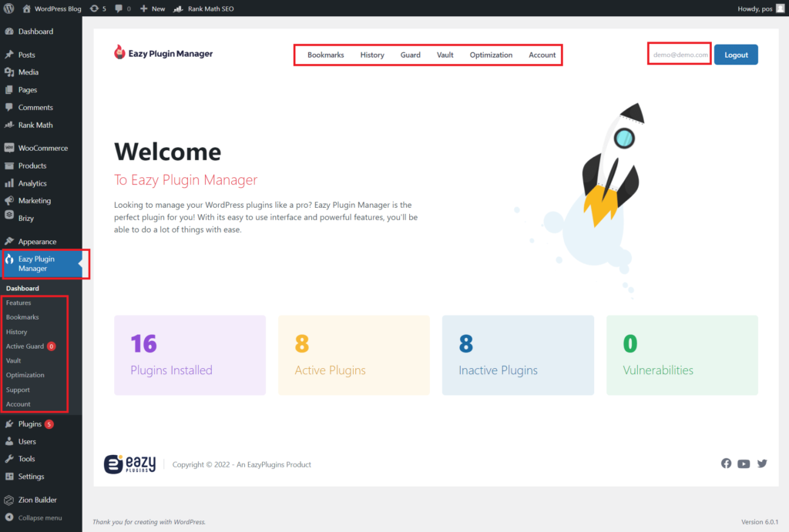
Task: Open the History tab in top navigation
Action: click(x=372, y=55)
